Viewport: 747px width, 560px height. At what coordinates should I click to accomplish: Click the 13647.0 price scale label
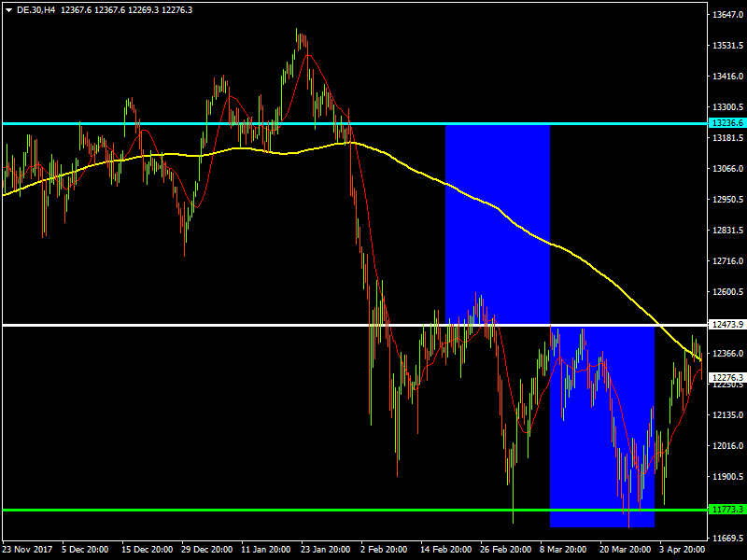coord(727,15)
